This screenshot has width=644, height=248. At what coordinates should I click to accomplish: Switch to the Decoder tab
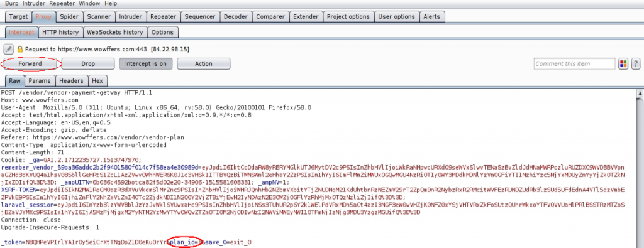pyautogui.click(x=236, y=17)
